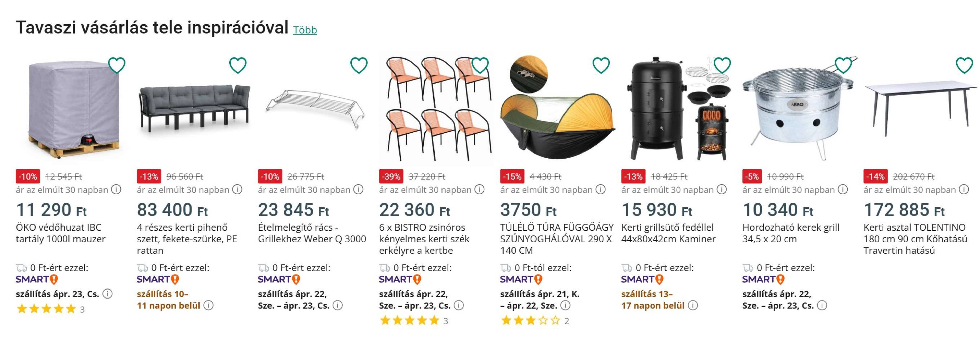Show 30-day price info for the TOLENTINO table
980x340 pixels.
[964, 189]
